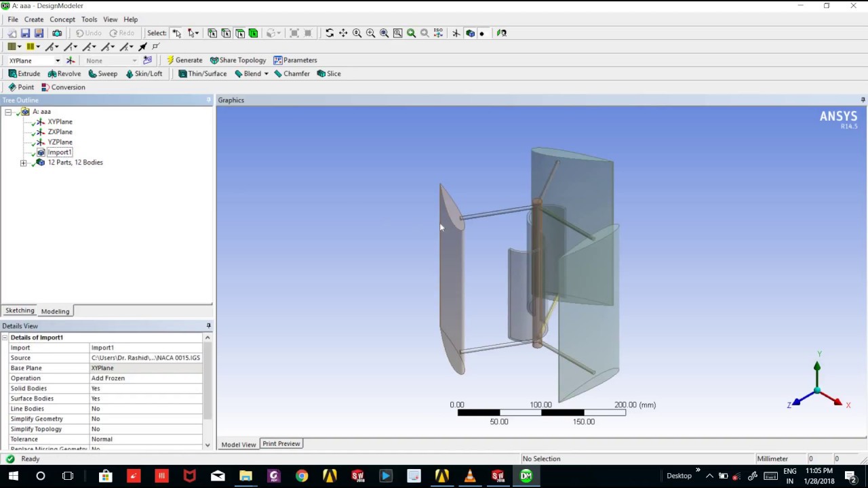Click Zoom to Fit icon
The image size is (868, 488).
384,33
